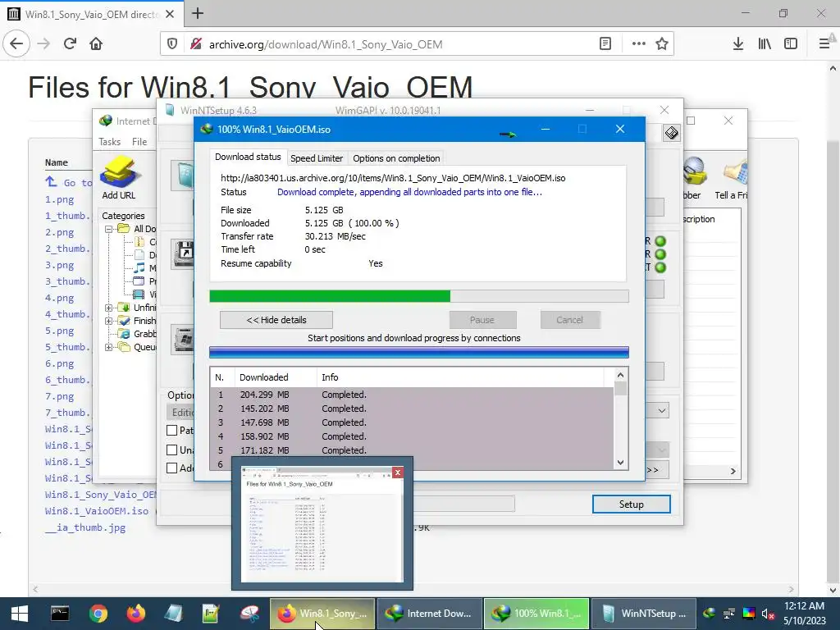Open the Tasks menu in IDM

tap(110, 141)
